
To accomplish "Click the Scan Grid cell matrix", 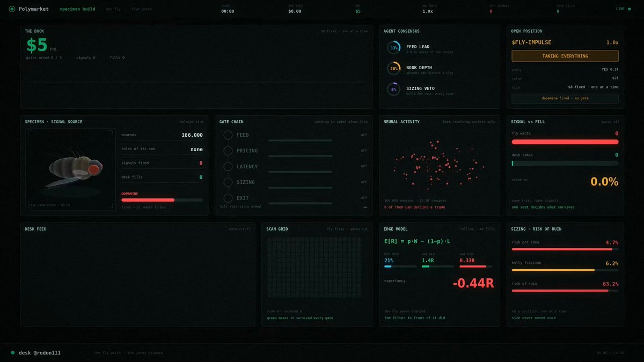I will pyautogui.click(x=314, y=267).
